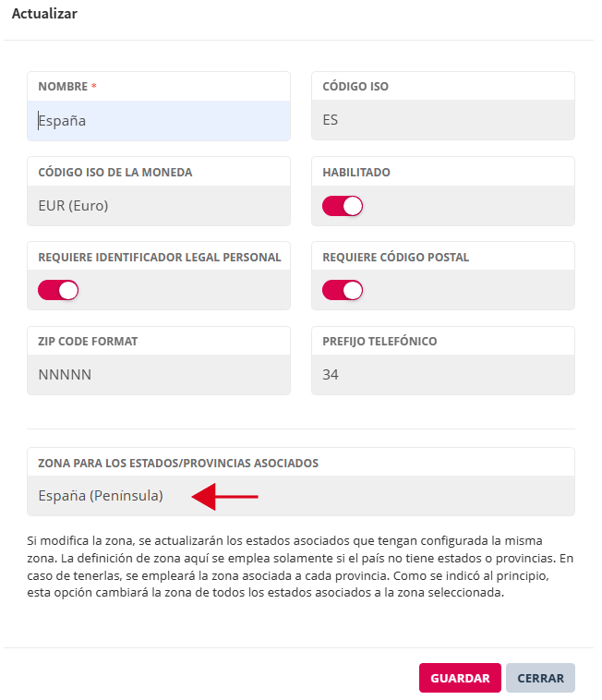Click the Zona para los Estados/Provincias Asociados label
This screenshot has height=700, width=602.
tap(178, 462)
